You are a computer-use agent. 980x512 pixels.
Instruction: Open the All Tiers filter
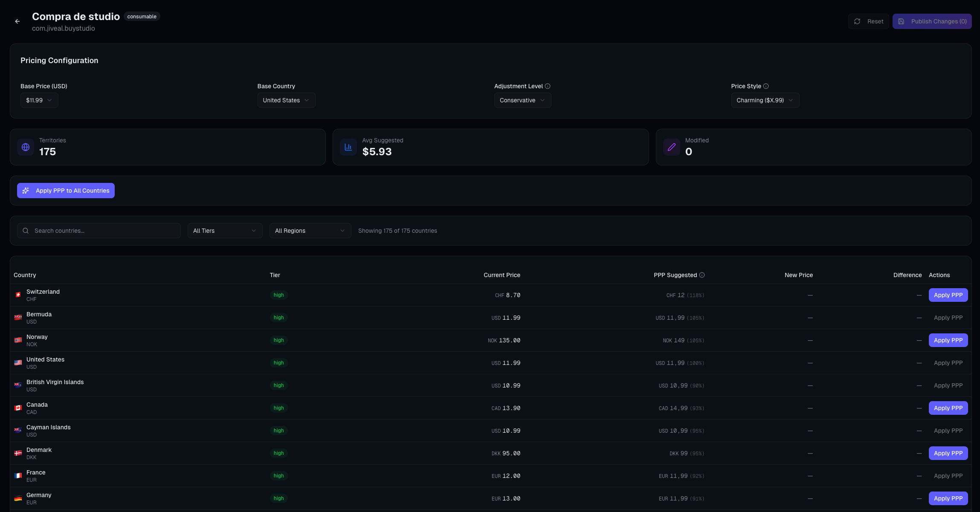[x=225, y=231]
